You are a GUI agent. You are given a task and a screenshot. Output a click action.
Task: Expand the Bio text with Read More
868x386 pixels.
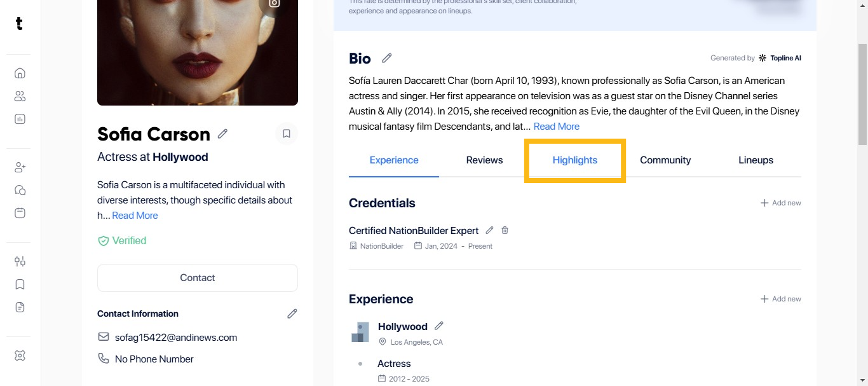(556, 126)
